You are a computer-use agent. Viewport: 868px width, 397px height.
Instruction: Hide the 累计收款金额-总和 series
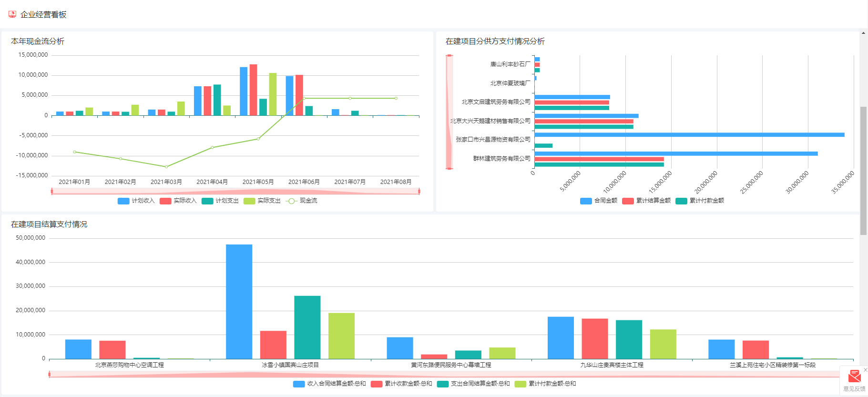(x=377, y=384)
